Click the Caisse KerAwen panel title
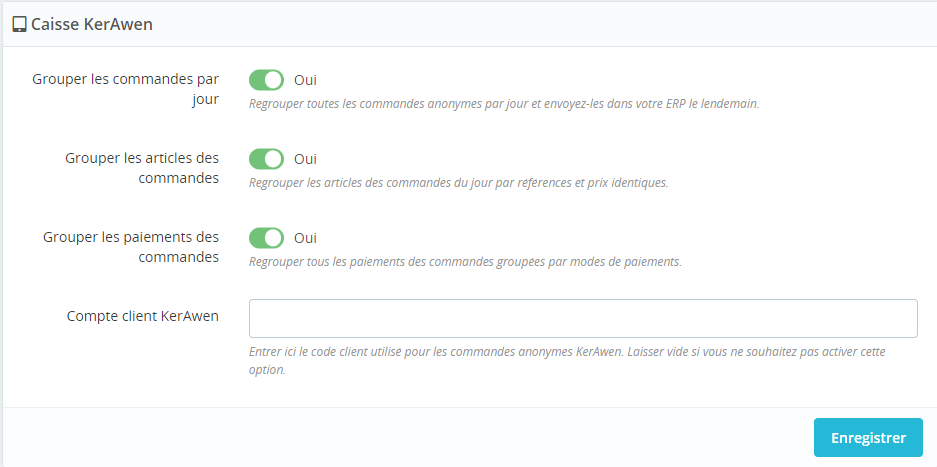Viewport: 937px width, 467px height. pos(91,25)
